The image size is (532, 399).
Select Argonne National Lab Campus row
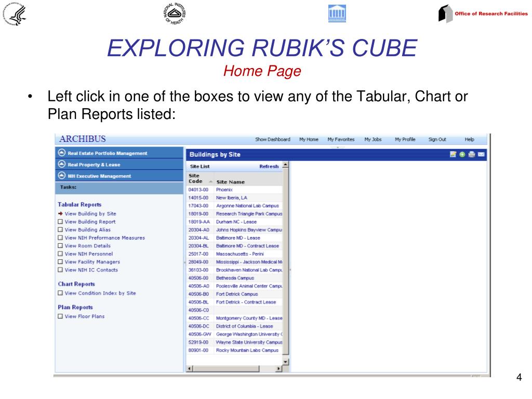coord(234,206)
